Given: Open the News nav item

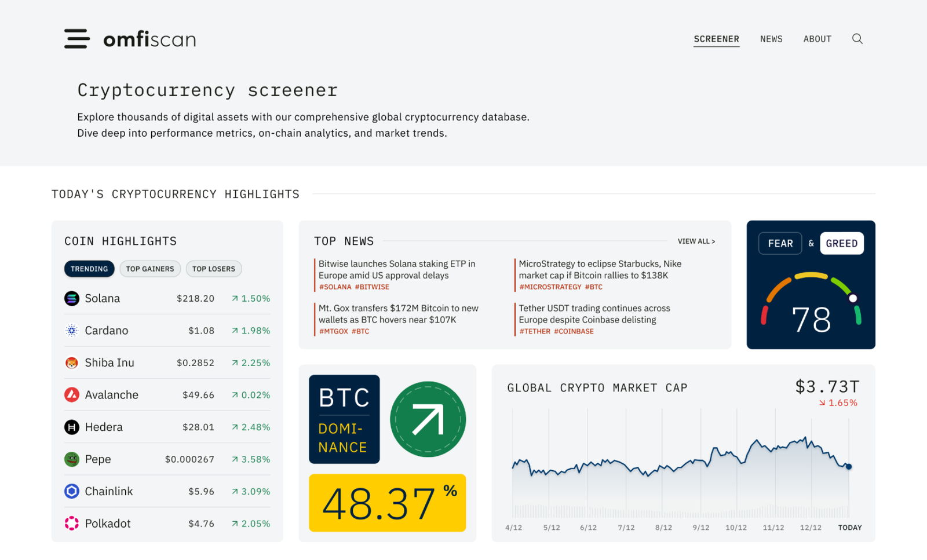Looking at the screenshot, I should pos(771,39).
